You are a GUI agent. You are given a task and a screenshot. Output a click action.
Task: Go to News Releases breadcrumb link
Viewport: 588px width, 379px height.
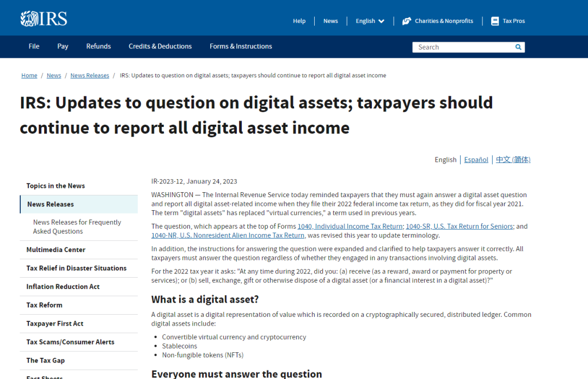click(90, 76)
